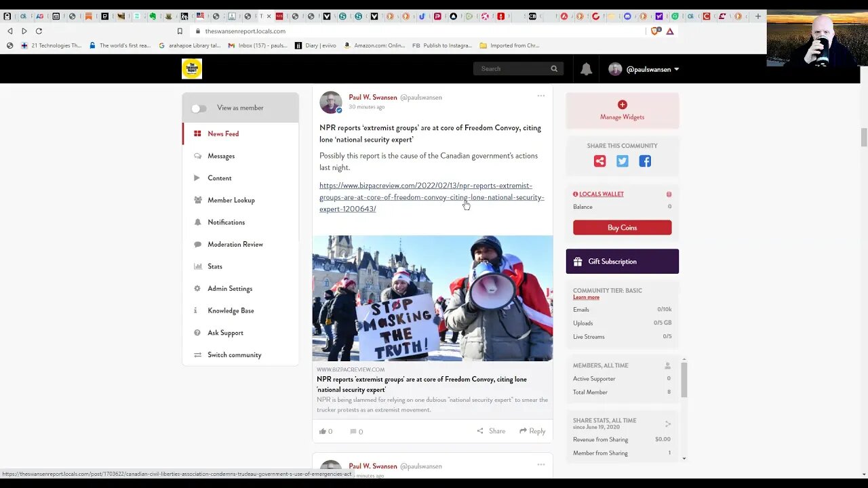Click the browser back button
The image size is (868, 488).
[9, 31]
